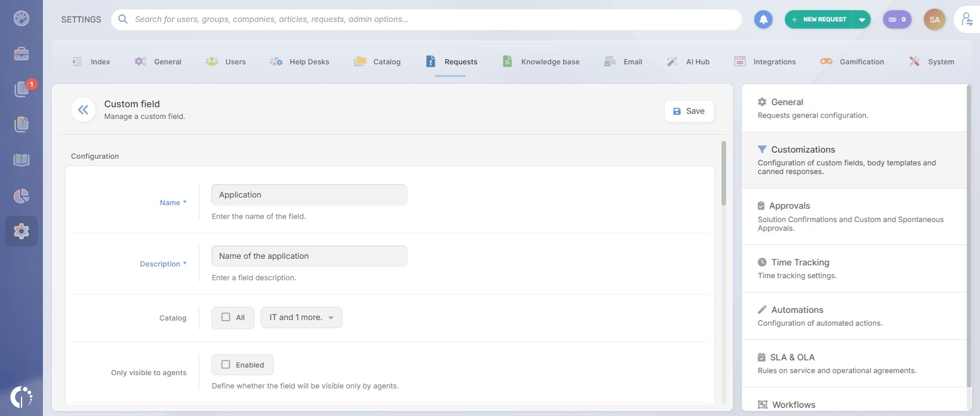Image resolution: width=980 pixels, height=416 pixels.
Task: Click the right side panel scrollbar
Action: click(x=969, y=236)
